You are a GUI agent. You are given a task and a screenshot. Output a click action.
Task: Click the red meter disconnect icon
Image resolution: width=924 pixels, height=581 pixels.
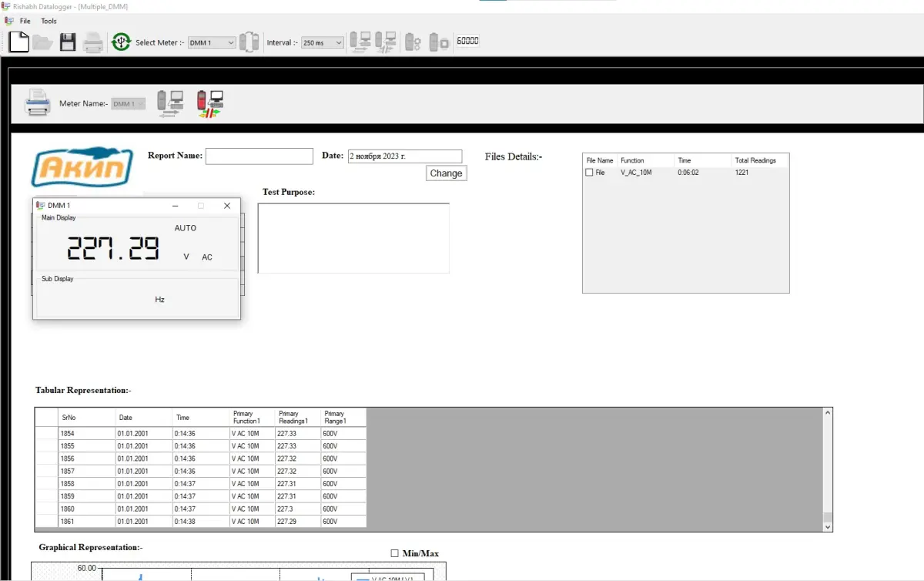[x=209, y=104]
